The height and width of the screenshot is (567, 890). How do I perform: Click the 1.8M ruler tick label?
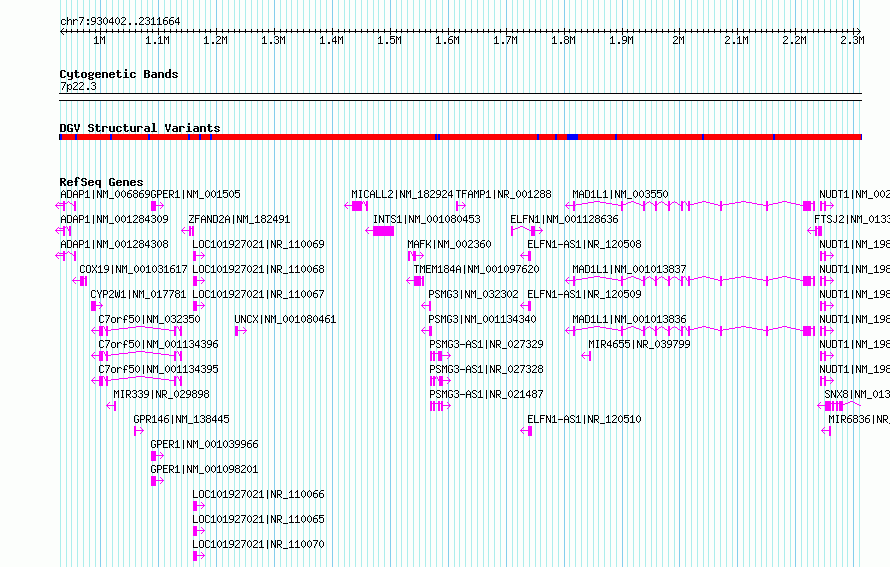[x=563, y=40]
